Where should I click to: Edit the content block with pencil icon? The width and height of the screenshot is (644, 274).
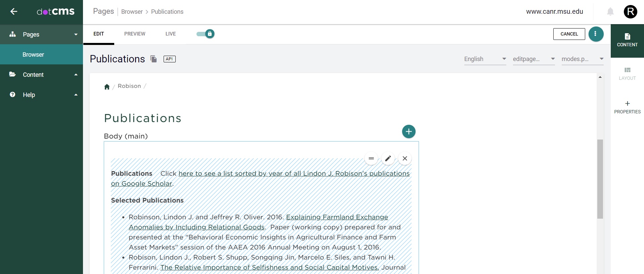click(x=388, y=158)
